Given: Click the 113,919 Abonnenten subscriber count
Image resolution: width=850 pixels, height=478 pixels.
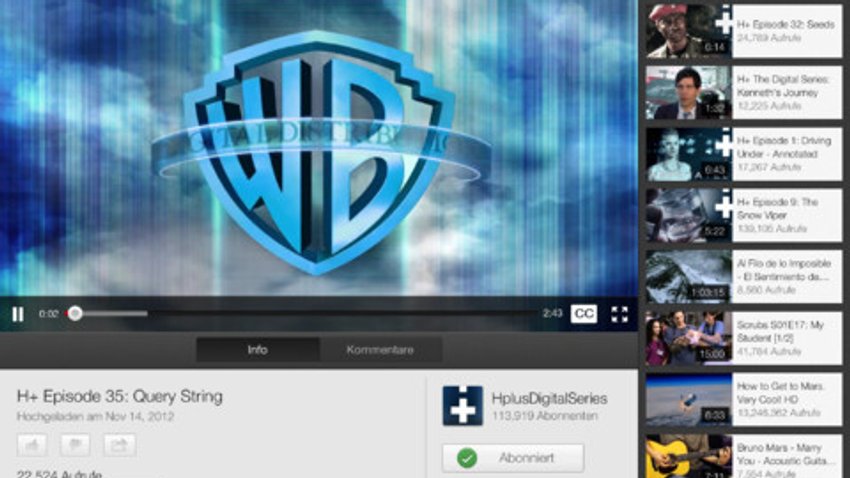Looking at the screenshot, I should pos(545,416).
